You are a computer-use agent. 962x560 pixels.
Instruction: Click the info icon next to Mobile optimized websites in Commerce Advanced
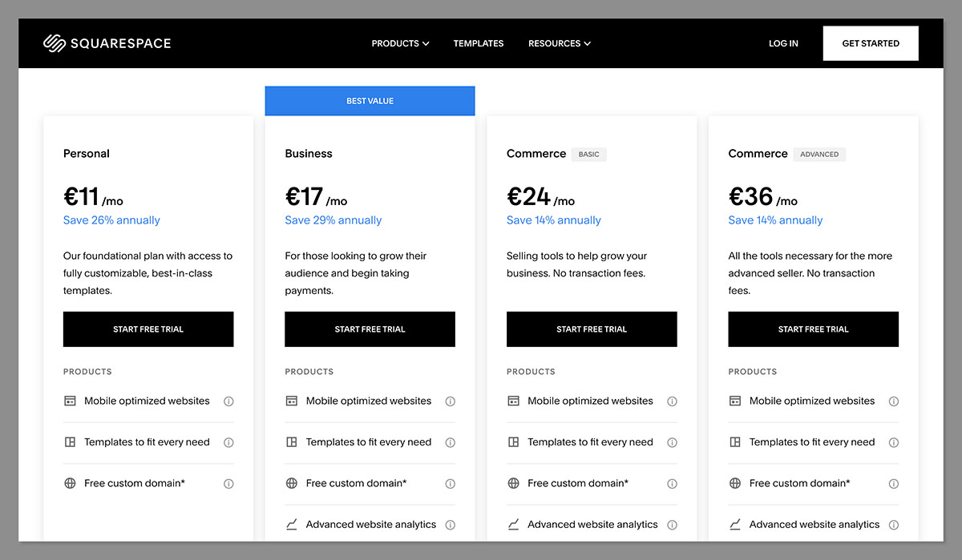point(893,401)
